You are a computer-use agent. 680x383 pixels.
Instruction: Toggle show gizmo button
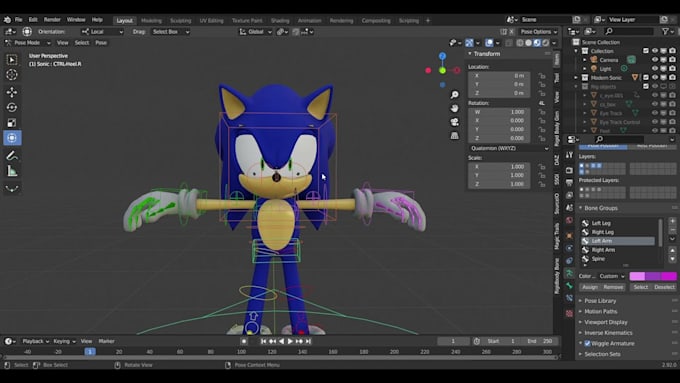[469, 43]
